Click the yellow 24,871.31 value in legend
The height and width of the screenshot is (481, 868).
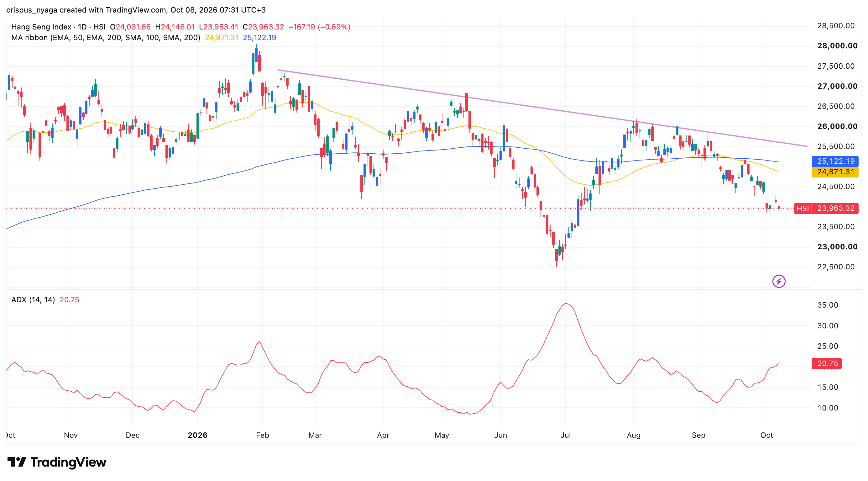(222, 37)
